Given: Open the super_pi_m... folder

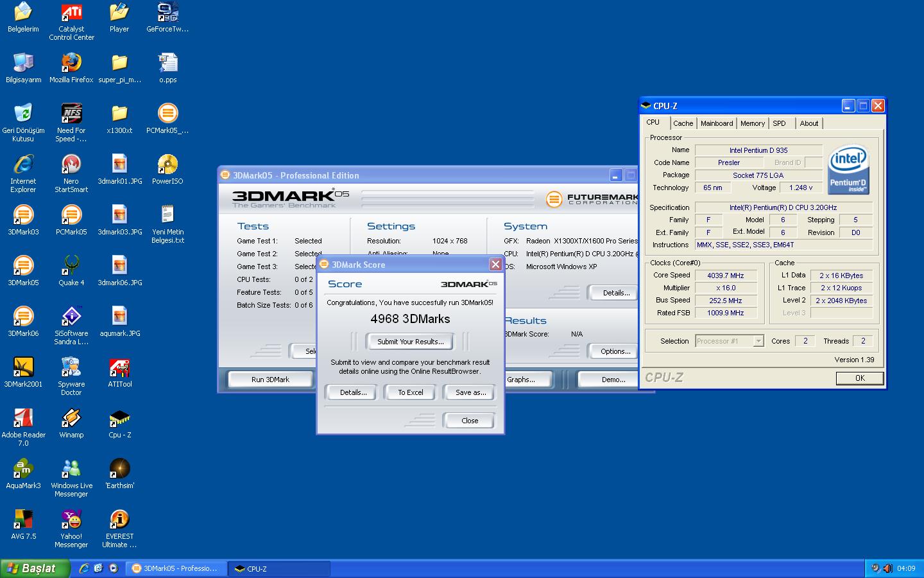Looking at the screenshot, I should pyautogui.click(x=119, y=68).
